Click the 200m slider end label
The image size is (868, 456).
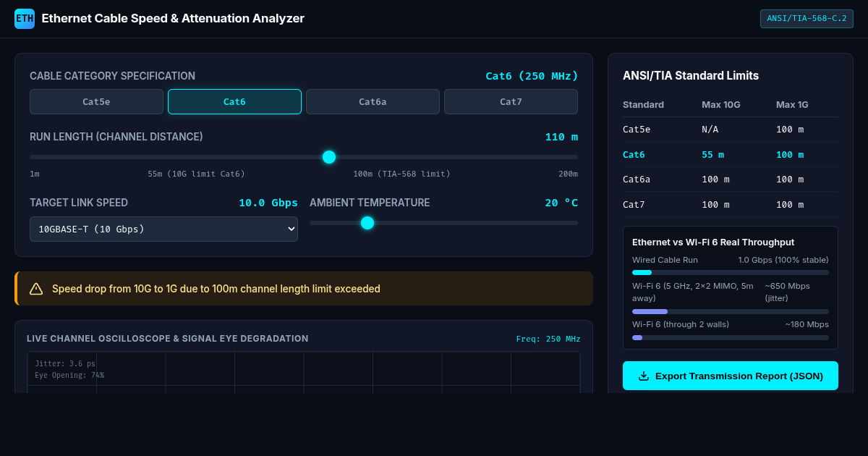(x=568, y=174)
